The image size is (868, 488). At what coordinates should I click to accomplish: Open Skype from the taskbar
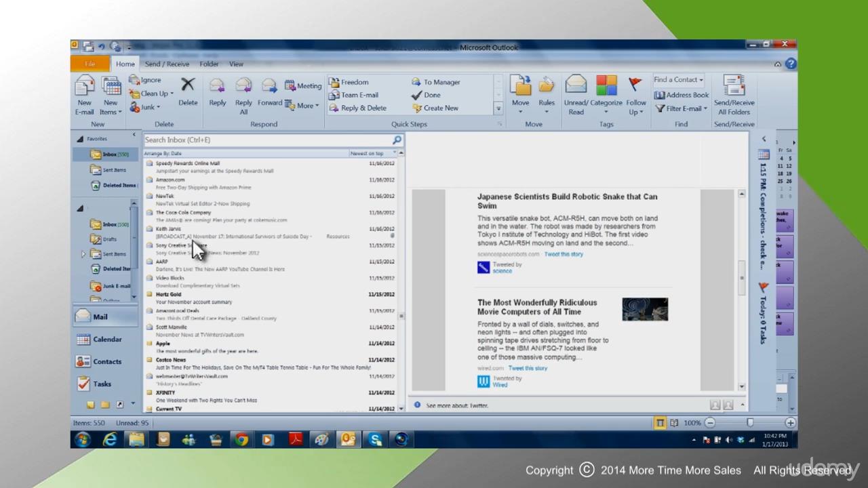point(376,440)
